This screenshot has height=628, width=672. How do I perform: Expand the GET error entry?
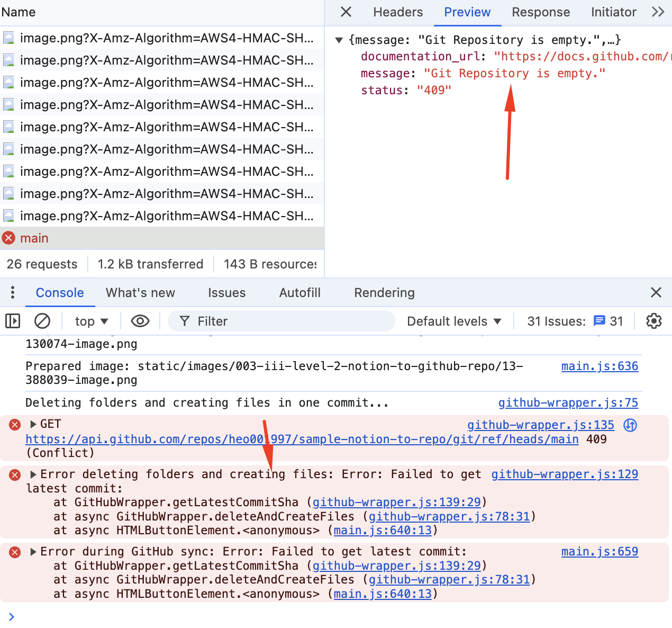pos(33,424)
